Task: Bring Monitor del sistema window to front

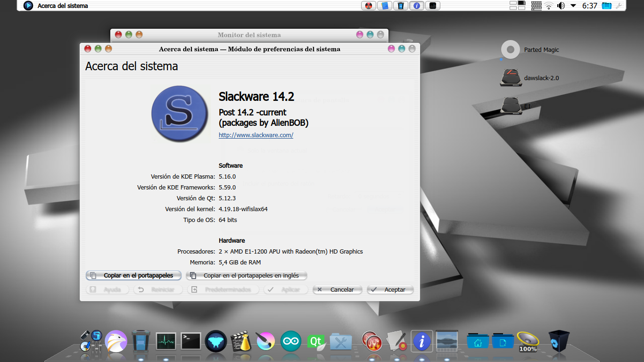Action: click(x=249, y=35)
